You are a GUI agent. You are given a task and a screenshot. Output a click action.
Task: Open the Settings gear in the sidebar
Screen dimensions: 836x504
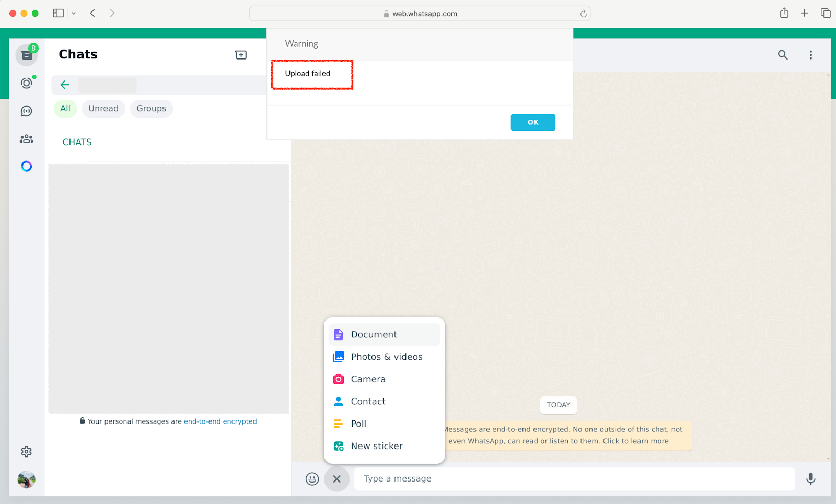[27, 452]
